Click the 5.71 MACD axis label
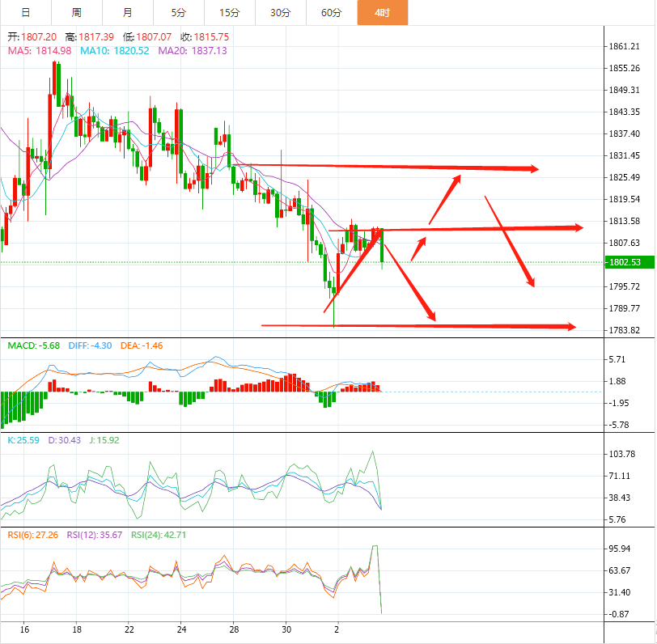This screenshot has height=644, width=657. point(617,359)
